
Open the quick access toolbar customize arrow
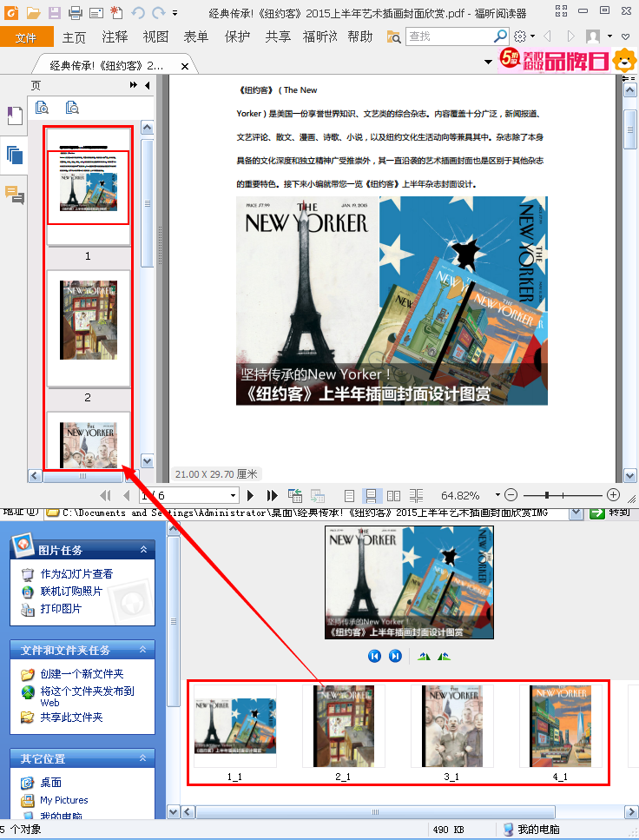[175, 13]
